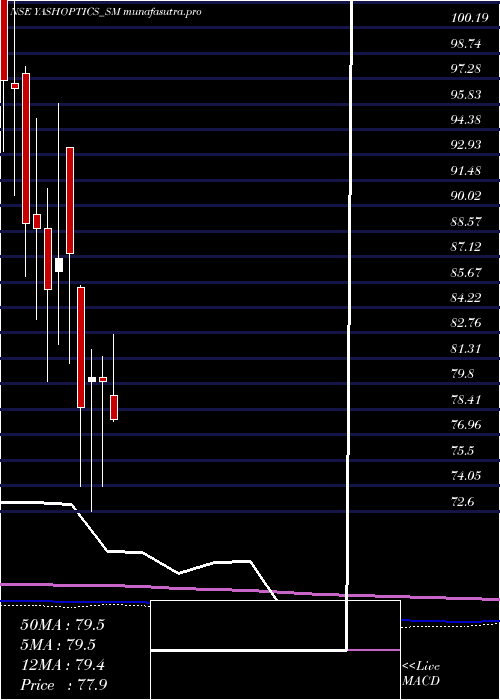Click the white candlestick body near 86
This screenshot has width=500, height=700.
(59, 265)
